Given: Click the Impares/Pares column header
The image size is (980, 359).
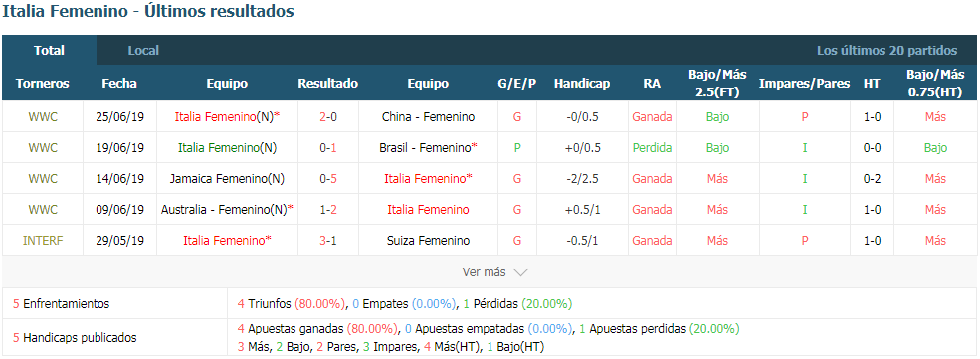Looking at the screenshot, I should pos(804,84).
